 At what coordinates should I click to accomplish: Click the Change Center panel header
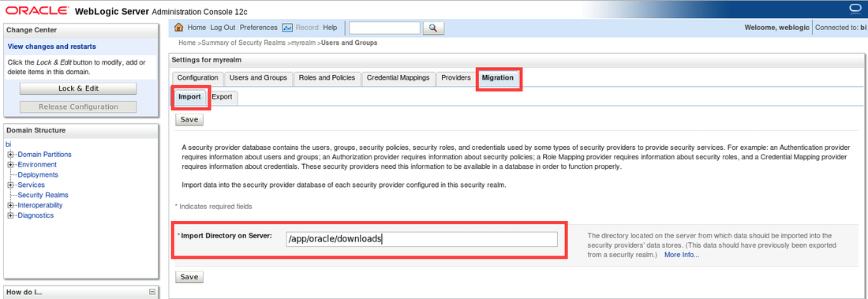coord(81,31)
